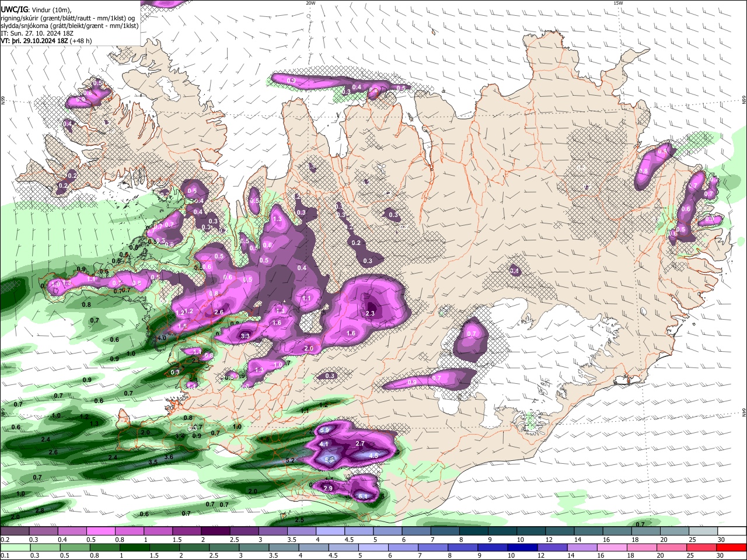747x560 pixels.
Task: Click the snow scale label '0.2'
Action: click(5, 540)
